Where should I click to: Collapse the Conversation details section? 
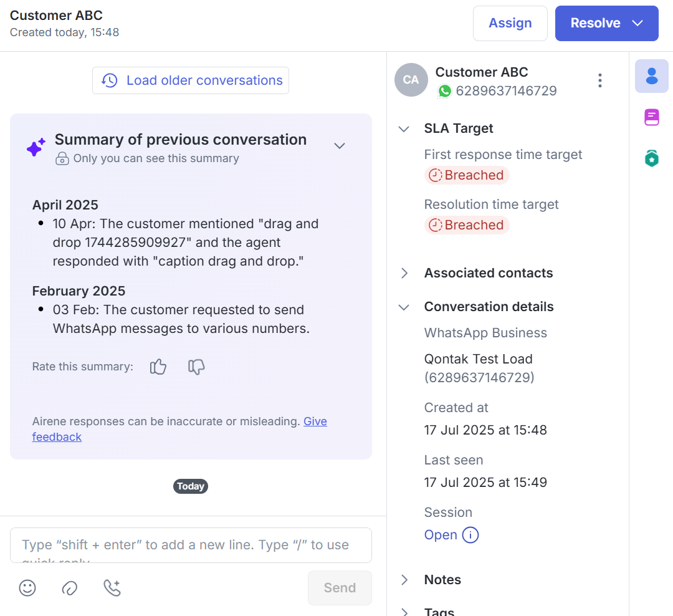(404, 307)
